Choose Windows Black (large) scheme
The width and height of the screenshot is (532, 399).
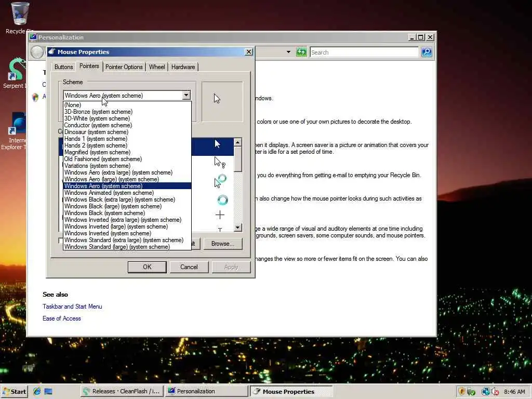127,206
